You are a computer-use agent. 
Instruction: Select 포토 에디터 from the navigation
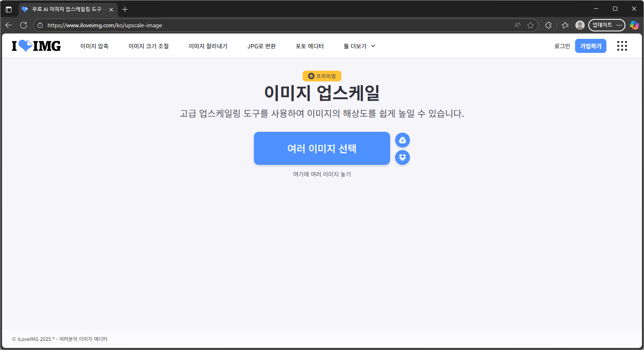pos(310,46)
